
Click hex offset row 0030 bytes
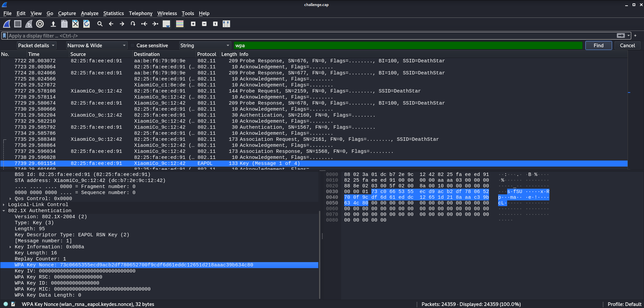[416, 191]
